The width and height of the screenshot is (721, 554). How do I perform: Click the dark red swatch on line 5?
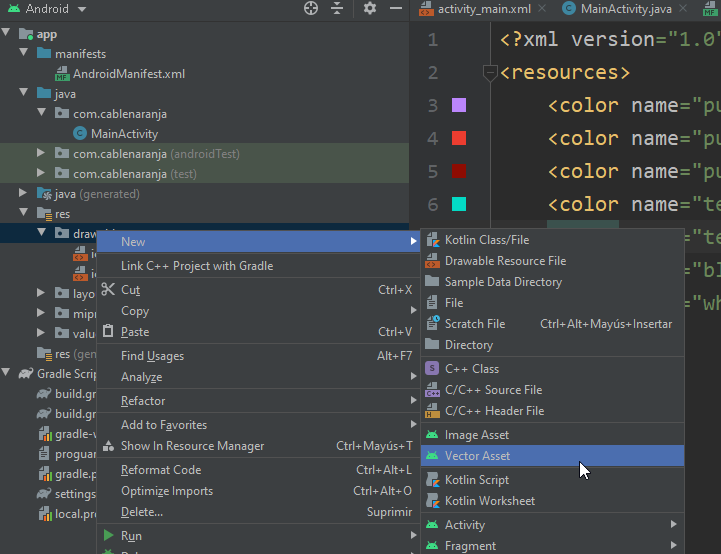[459, 171]
